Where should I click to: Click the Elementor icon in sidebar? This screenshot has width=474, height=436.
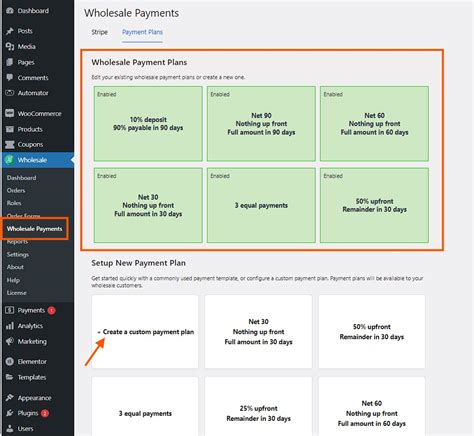10,361
